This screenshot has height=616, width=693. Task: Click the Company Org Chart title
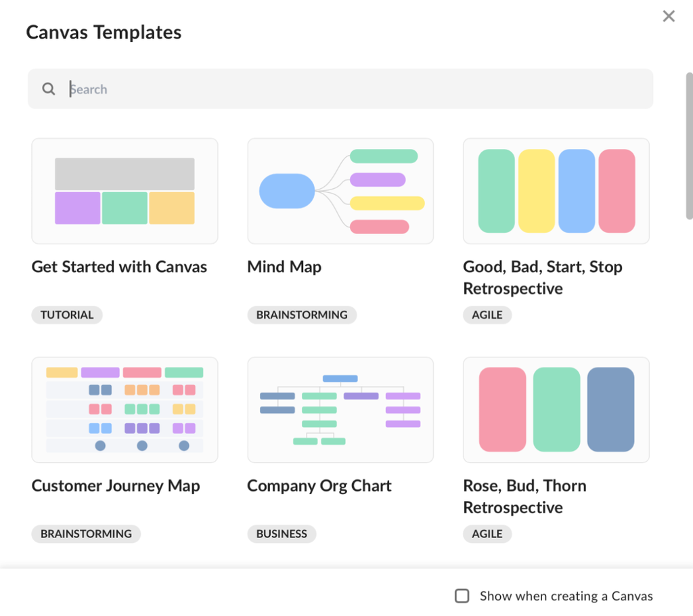[319, 485]
